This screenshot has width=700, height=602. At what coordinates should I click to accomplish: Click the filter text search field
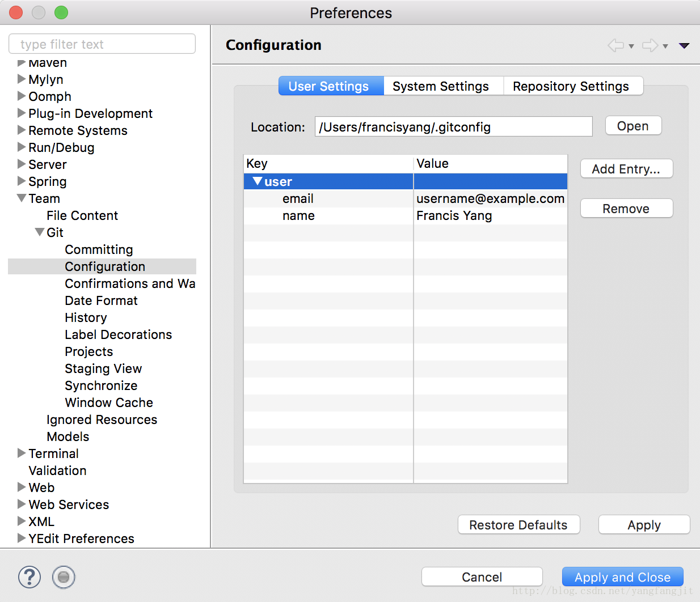click(x=102, y=44)
